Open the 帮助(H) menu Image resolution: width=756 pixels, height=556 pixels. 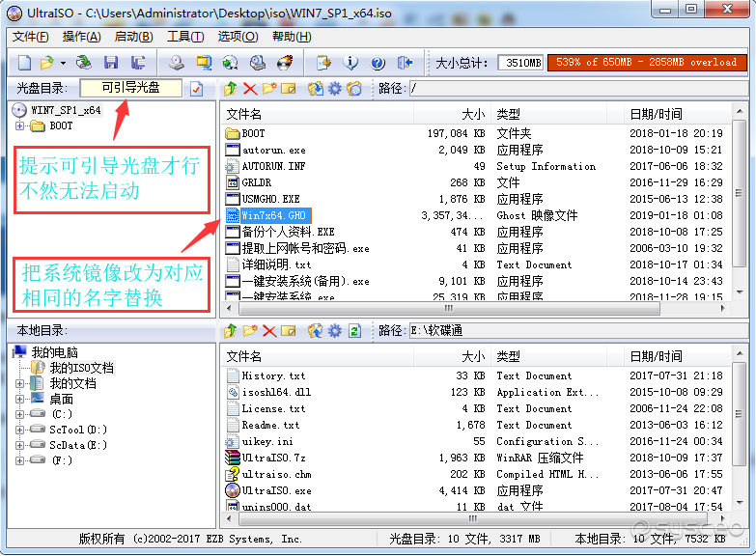292,37
